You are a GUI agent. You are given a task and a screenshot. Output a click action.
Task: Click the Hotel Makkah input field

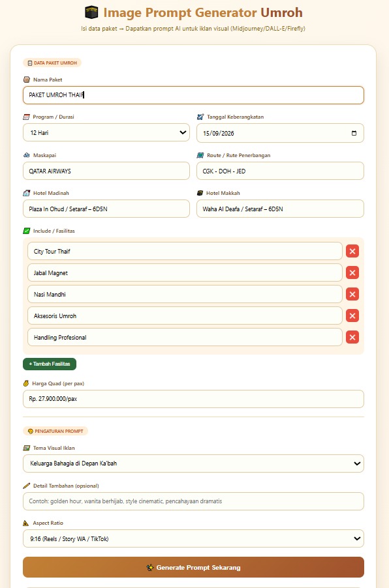[x=280, y=209]
